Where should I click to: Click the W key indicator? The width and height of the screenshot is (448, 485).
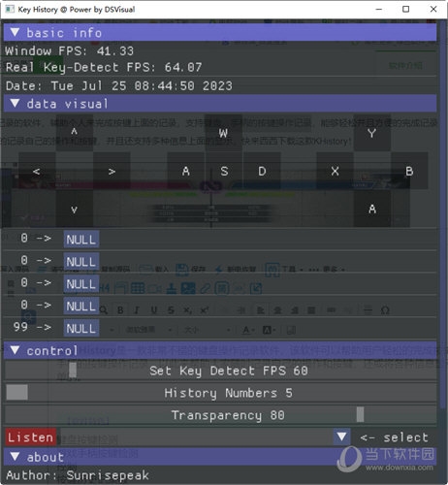(223, 132)
